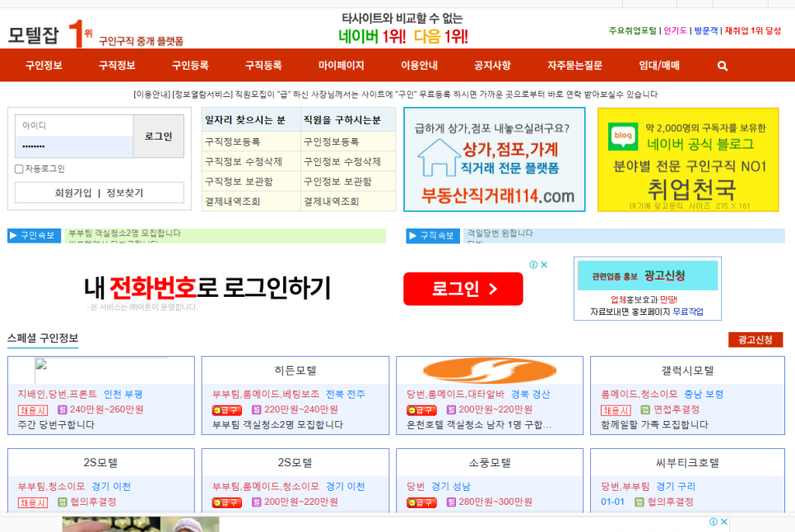This screenshot has width=795, height=532.
Task: Open the 소풍모텔 job card title
Action: (490, 463)
